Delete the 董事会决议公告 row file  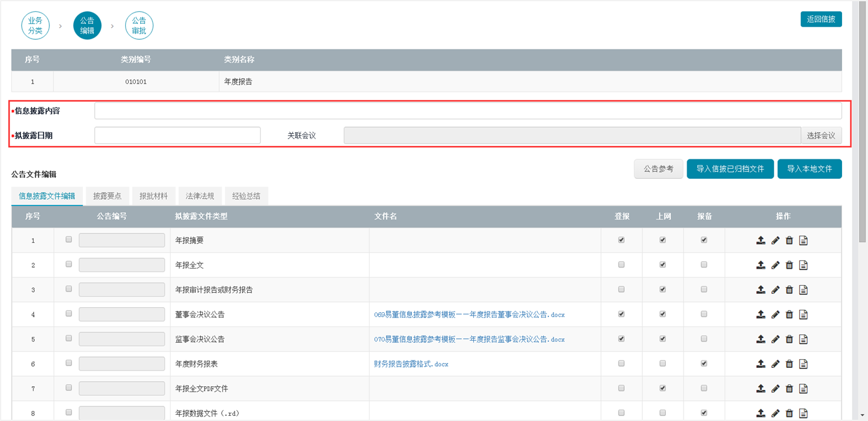pos(789,314)
